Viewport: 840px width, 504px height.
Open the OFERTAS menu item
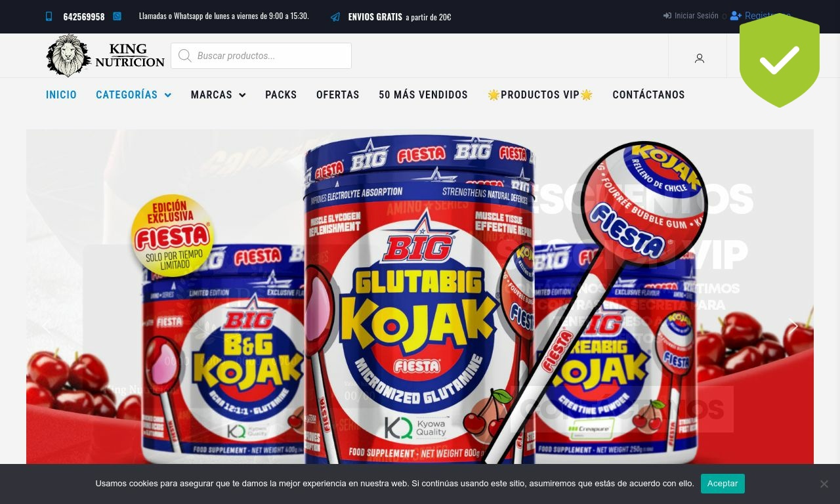pyautogui.click(x=338, y=94)
